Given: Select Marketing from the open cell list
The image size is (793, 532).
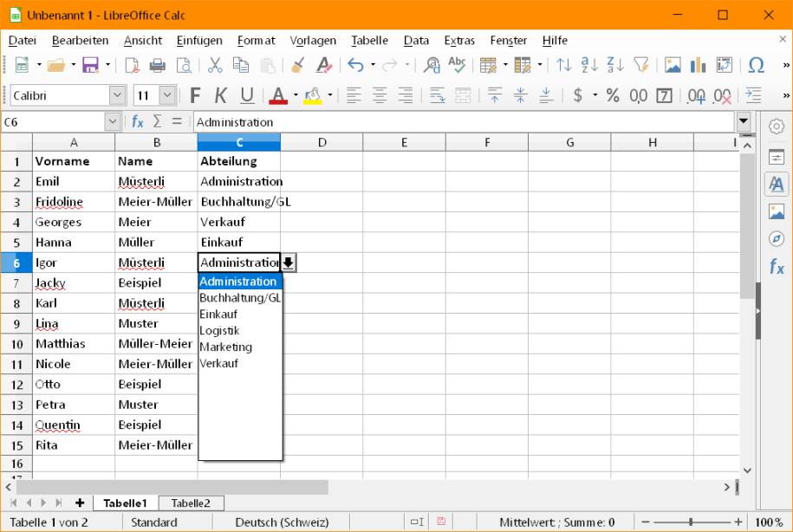Looking at the screenshot, I should (226, 347).
